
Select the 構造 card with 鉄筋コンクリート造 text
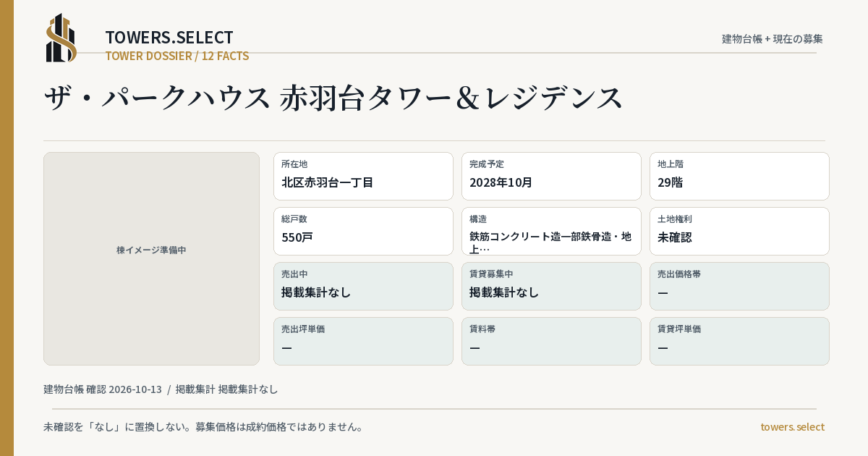click(551, 231)
